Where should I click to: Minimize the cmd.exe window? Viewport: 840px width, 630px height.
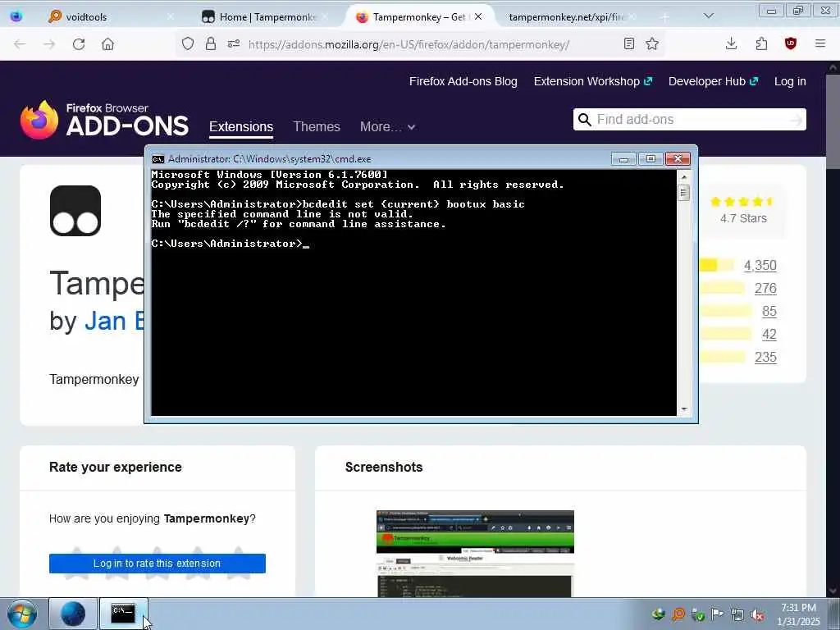pos(623,159)
